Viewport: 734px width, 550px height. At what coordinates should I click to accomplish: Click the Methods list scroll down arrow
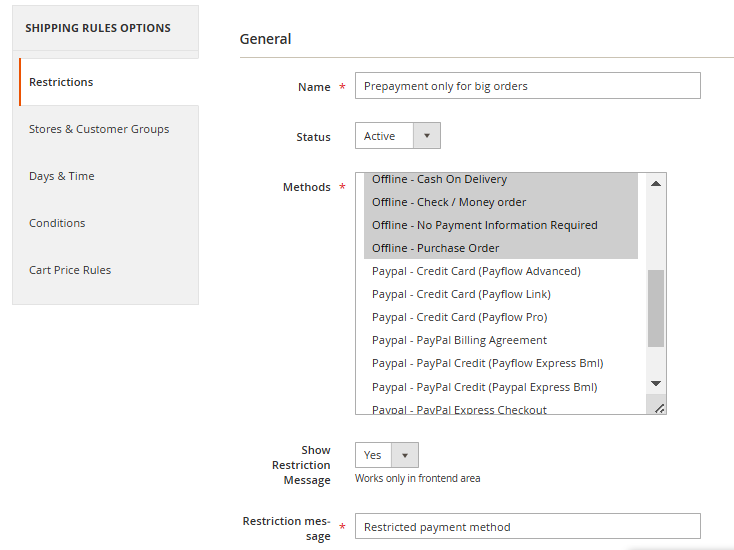[x=656, y=384]
